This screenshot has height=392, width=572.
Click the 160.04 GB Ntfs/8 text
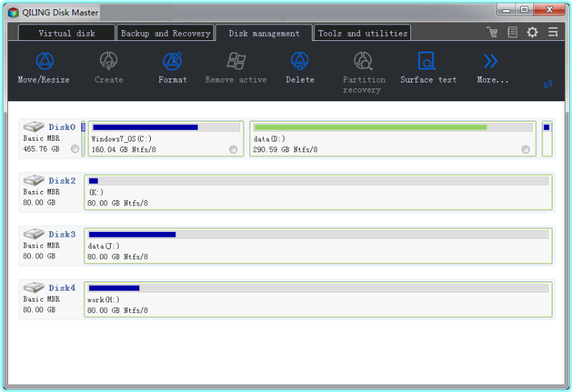[124, 149]
